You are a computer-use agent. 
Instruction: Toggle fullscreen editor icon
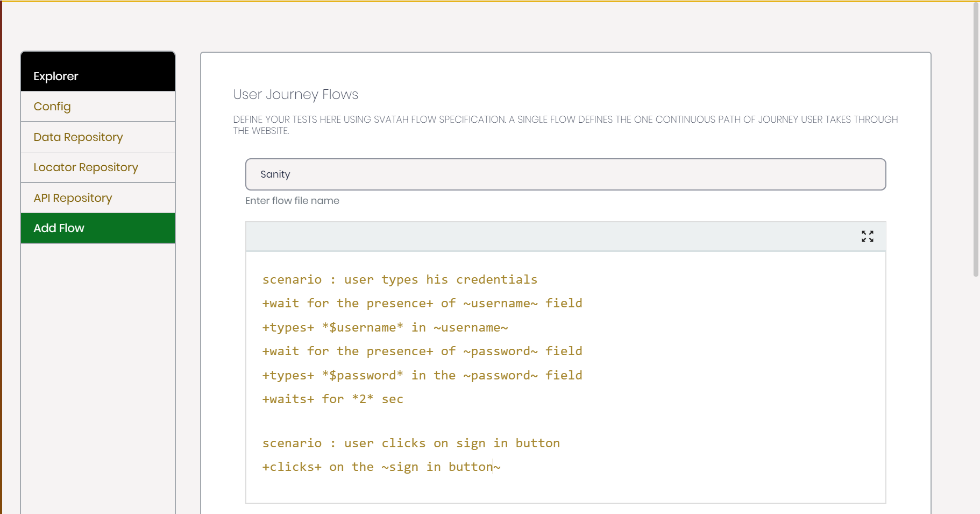[x=867, y=236]
